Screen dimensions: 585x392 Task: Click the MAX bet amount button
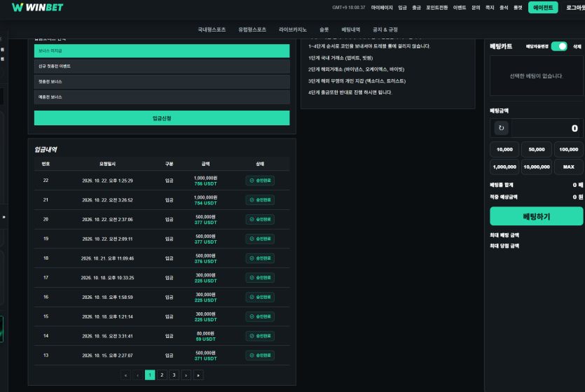(x=569, y=167)
